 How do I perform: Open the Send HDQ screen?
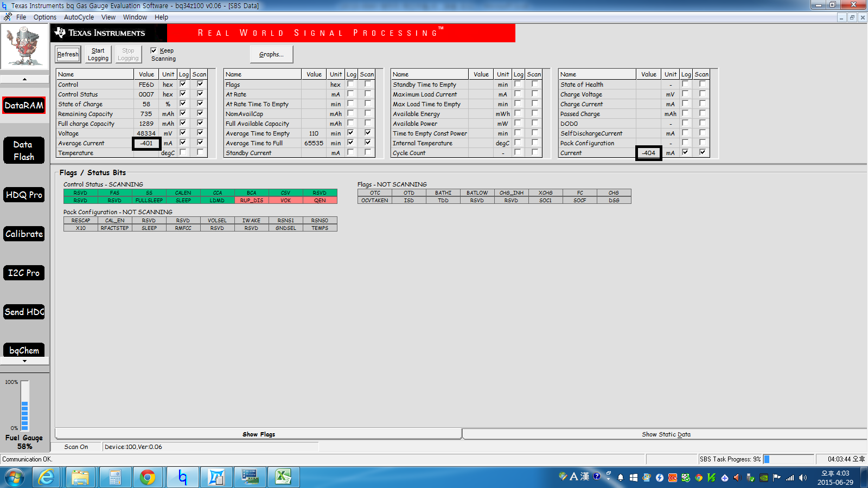coord(24,312)
